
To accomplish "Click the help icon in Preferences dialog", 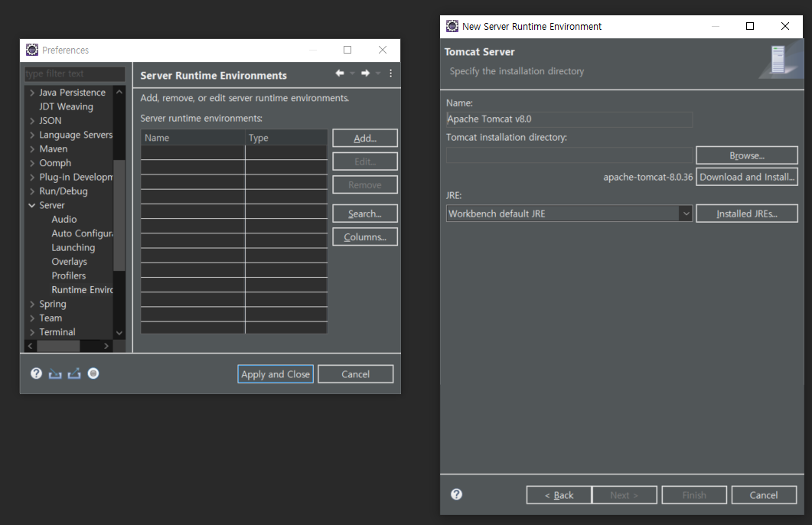I will (36, 373).
